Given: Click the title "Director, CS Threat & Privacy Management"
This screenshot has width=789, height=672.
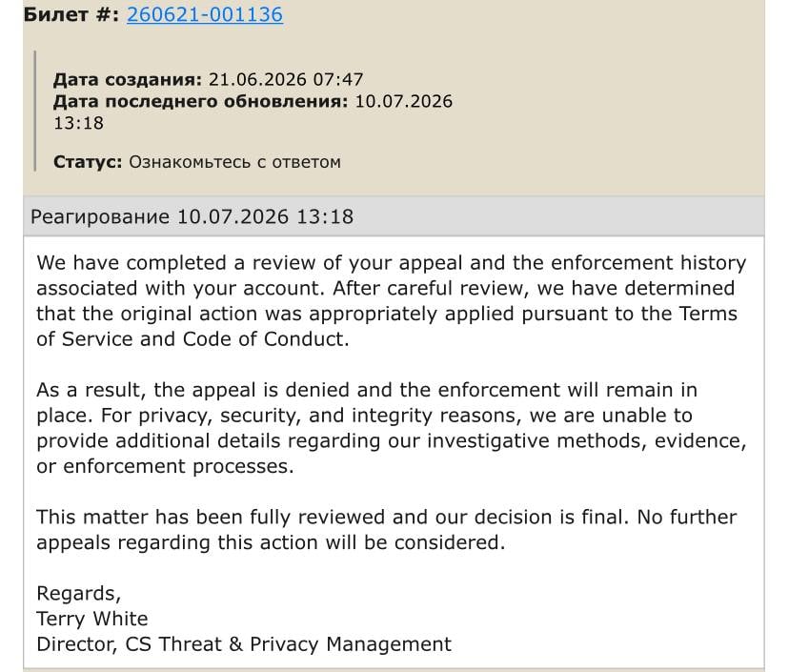Looking at the screenshot, I should pos(244,644).
